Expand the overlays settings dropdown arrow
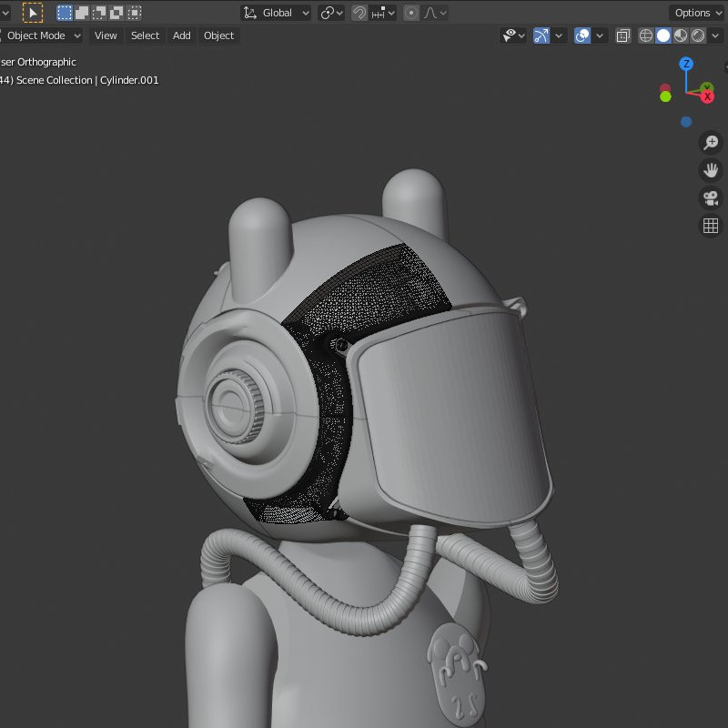Image resolution: width=728 pixels, height=728 pixels. (x=600, y=35)
